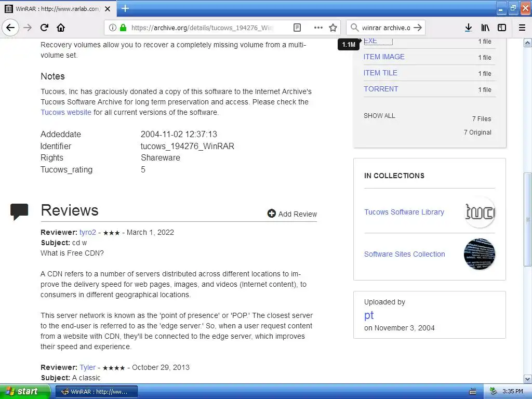Click the vertical scrollbar thumb

(528, 220)
